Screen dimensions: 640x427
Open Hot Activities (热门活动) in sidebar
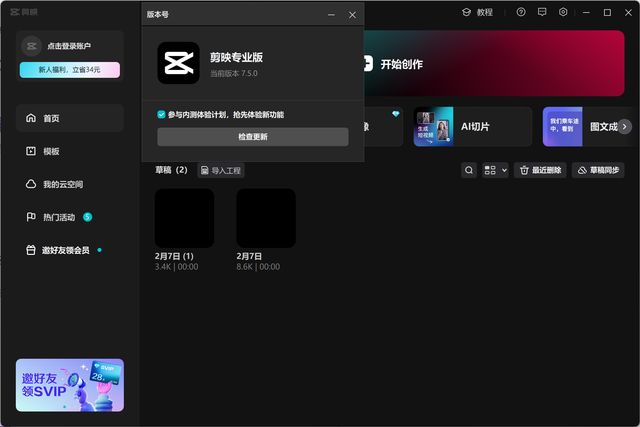[x=70, y=217]
